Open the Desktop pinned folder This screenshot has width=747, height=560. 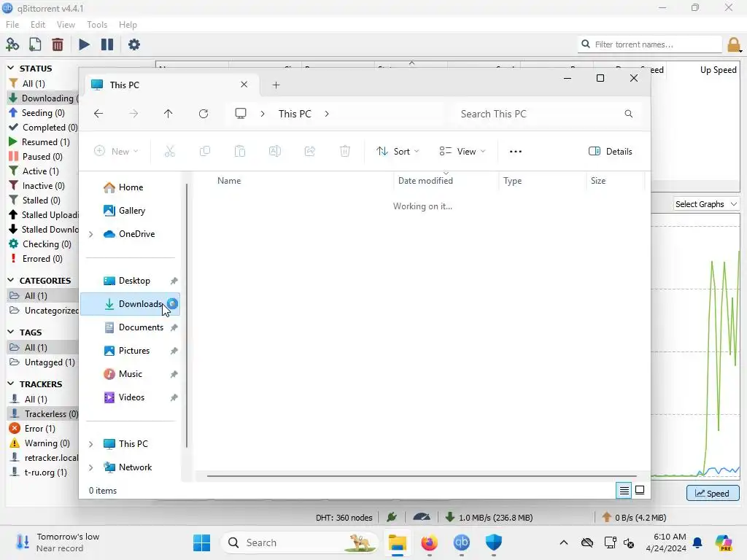click(x=134, y=281)
